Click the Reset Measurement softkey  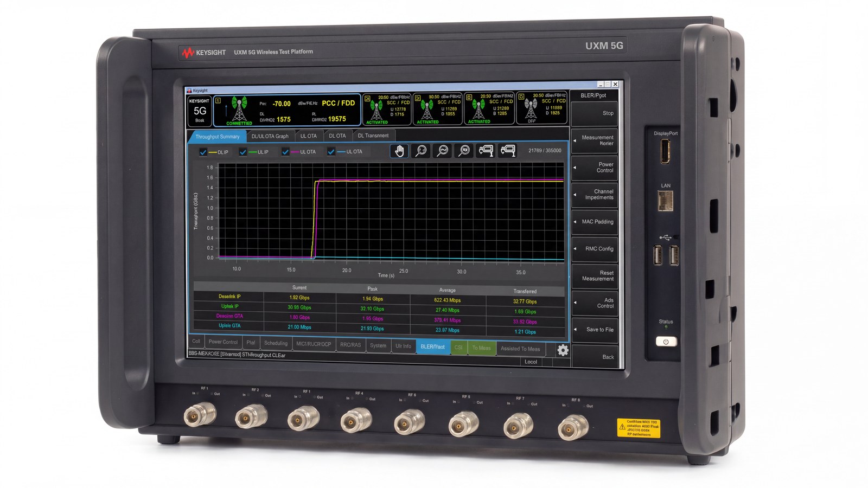tap(595, 276)
